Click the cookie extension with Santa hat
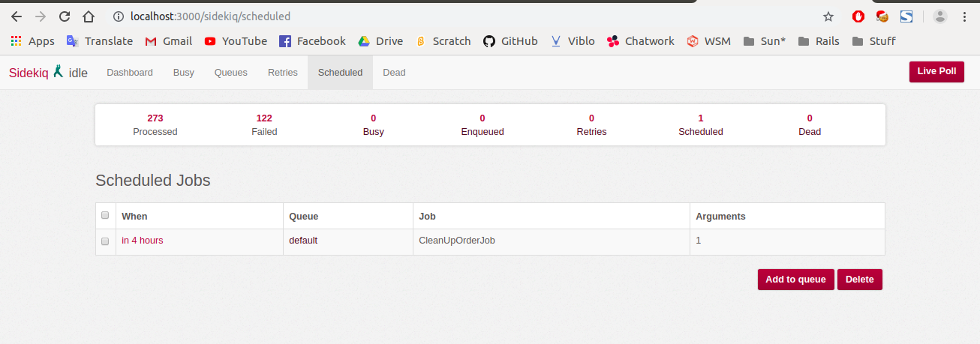Image resolution: width=980 pixels, height=344 pixels. coord(882,16)
